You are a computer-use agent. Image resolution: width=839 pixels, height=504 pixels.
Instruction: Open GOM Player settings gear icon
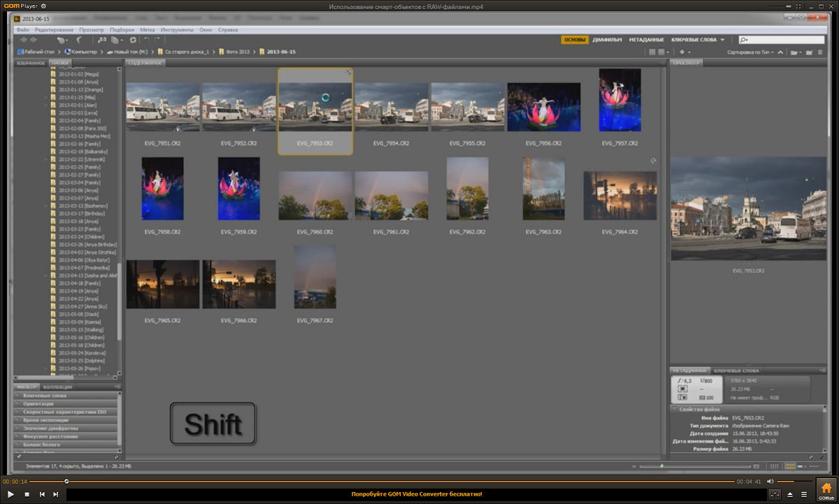pos(43,6)
